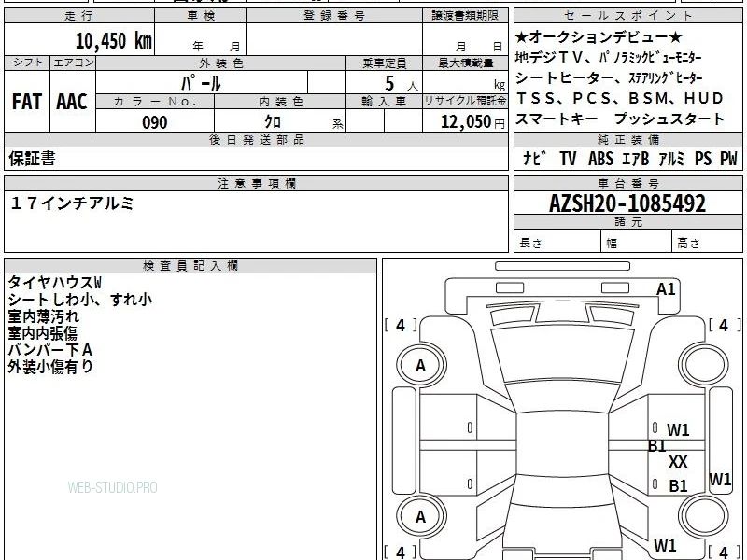Select the 走行 column header
Viewport: 747px width, 560px height.
tap(79, 16)
